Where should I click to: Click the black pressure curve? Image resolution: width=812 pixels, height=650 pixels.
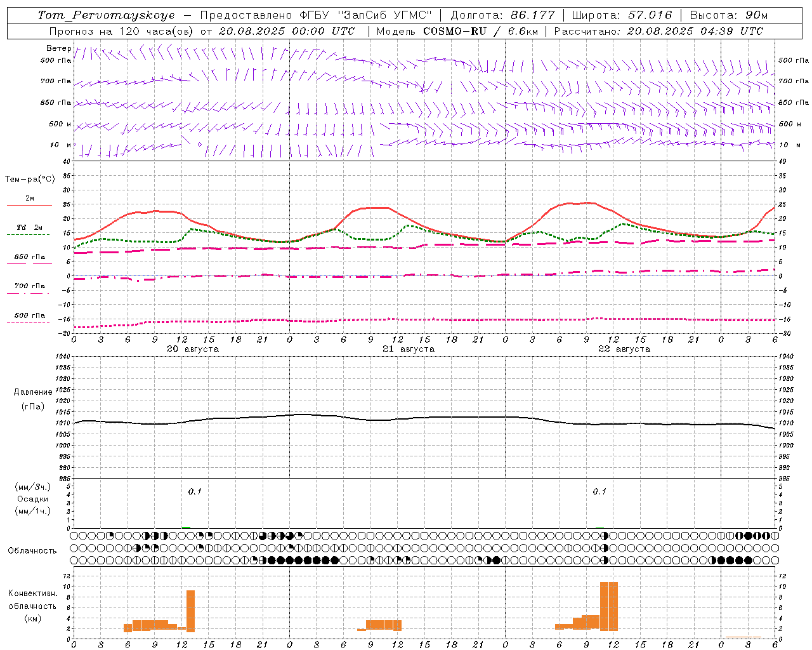425,418
